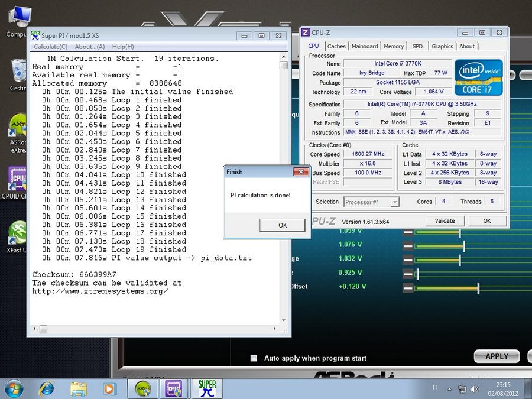Click the Validate button in CPU-Z

(x=445, y=221)
